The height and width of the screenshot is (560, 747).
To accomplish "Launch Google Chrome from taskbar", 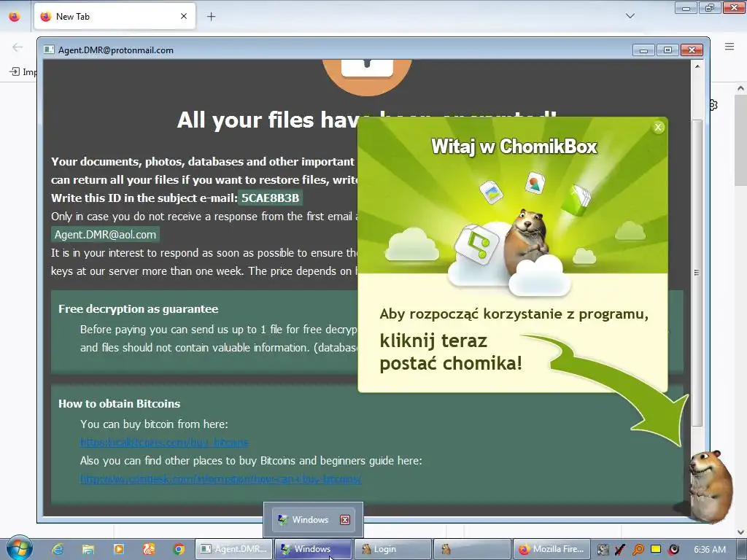I will tap(179, 549).
